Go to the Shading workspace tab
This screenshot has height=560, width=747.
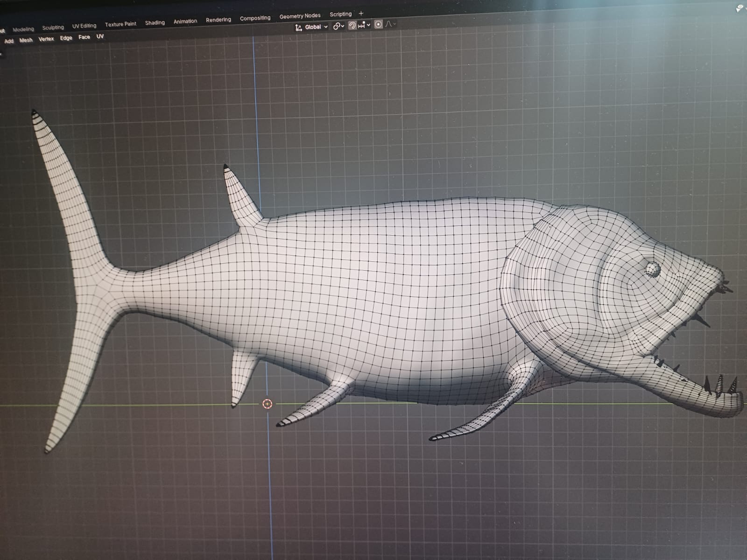tap(155, 23)
